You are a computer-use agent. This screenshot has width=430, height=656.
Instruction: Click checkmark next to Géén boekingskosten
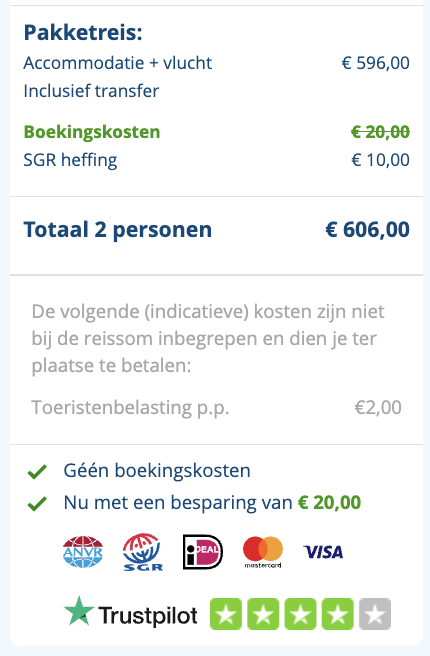pyautogui.click(x=37, y=472)
